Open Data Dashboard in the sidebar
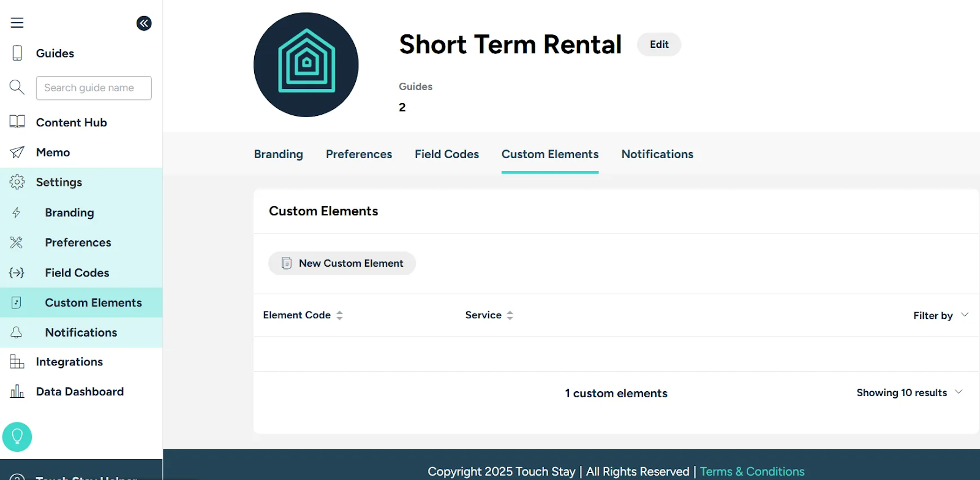Viewport: 980px width, 480px height. [x=80, y=392]
